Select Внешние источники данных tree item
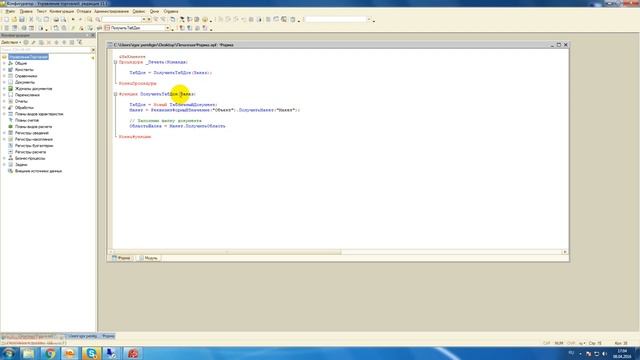This screenshot has height=360, width=640. pos(38,171)
